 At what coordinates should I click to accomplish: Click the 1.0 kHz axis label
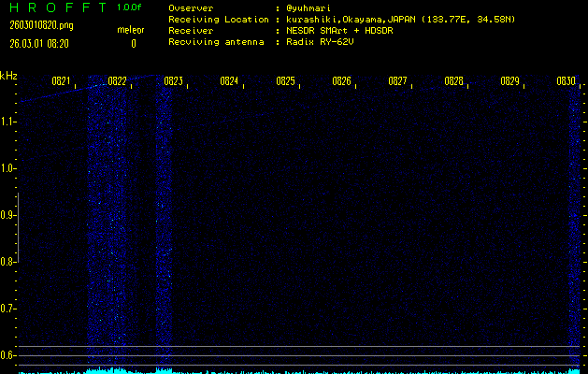[7, 168]
